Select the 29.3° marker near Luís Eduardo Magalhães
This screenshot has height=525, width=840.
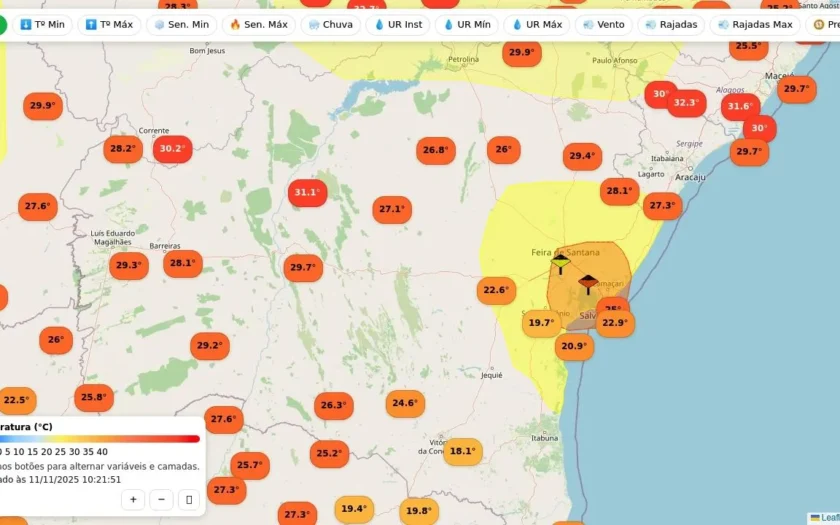coord(129,266)
